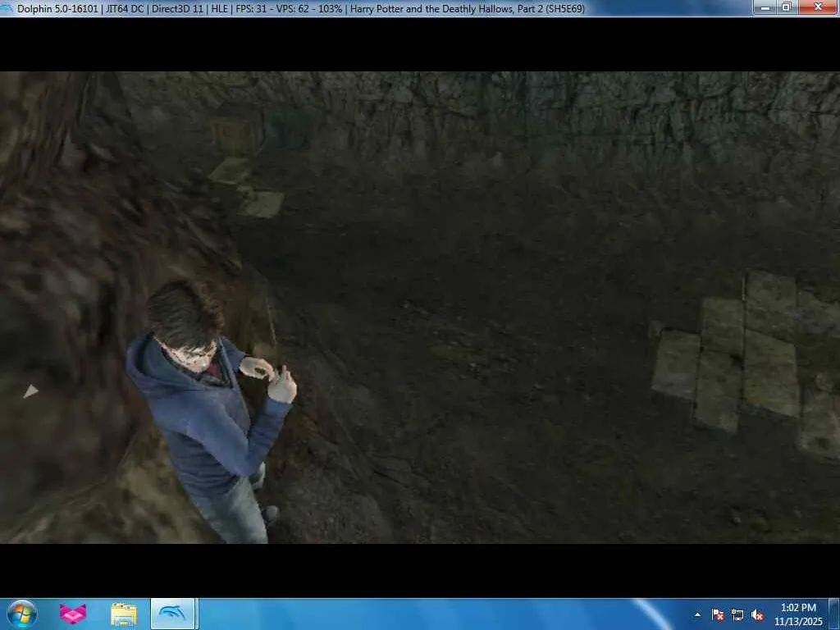Click the Show Desktop strip beside the clock
The width and height of the screenshot is (840, 630).
(834, 614)
